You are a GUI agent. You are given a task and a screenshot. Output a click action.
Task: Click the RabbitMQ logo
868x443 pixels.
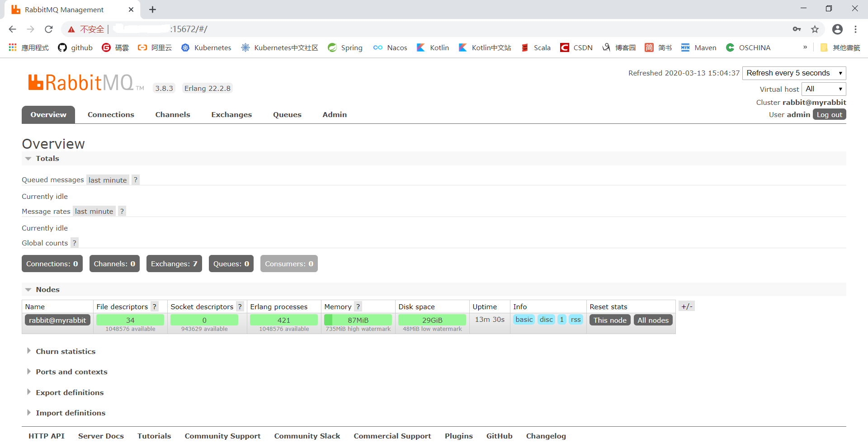[x=86, y=83]
